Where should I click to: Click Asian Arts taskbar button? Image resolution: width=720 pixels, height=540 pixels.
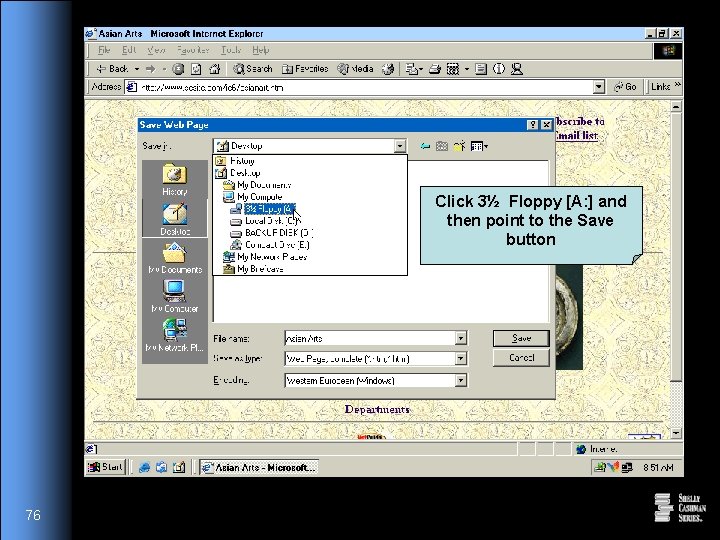click(x=259, y=467)
